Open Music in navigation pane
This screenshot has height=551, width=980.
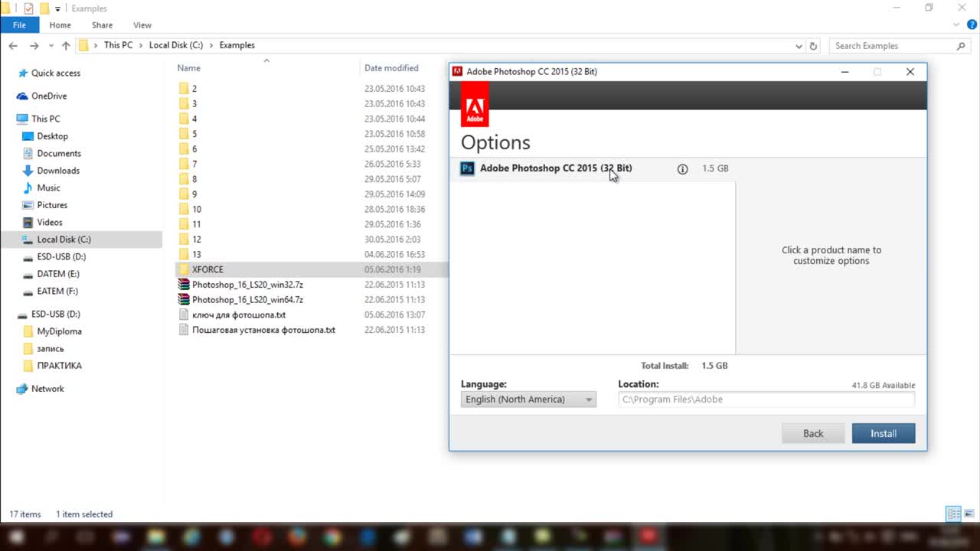(x=48, y=188)
